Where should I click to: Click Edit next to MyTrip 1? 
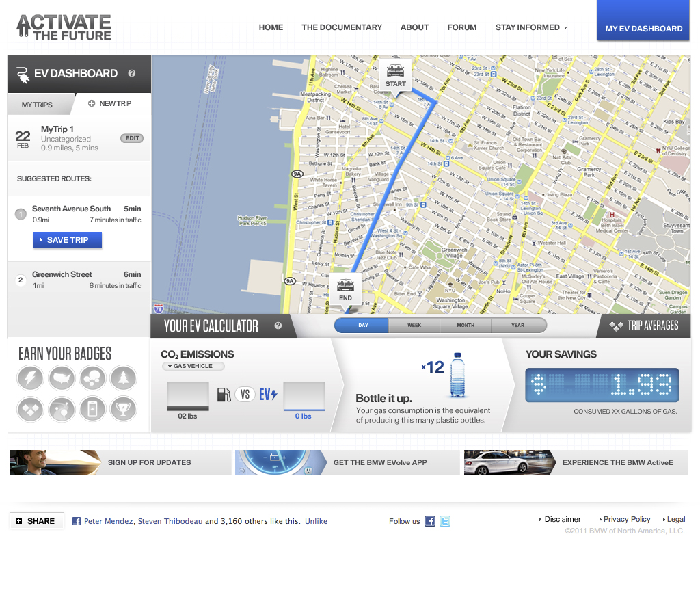[x=132, y=138]
